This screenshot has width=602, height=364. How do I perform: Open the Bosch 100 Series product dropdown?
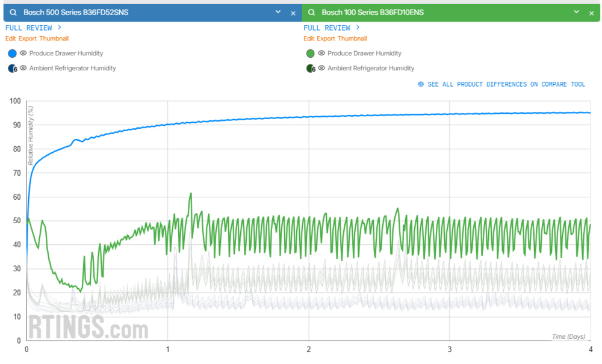tap(576, 11)
